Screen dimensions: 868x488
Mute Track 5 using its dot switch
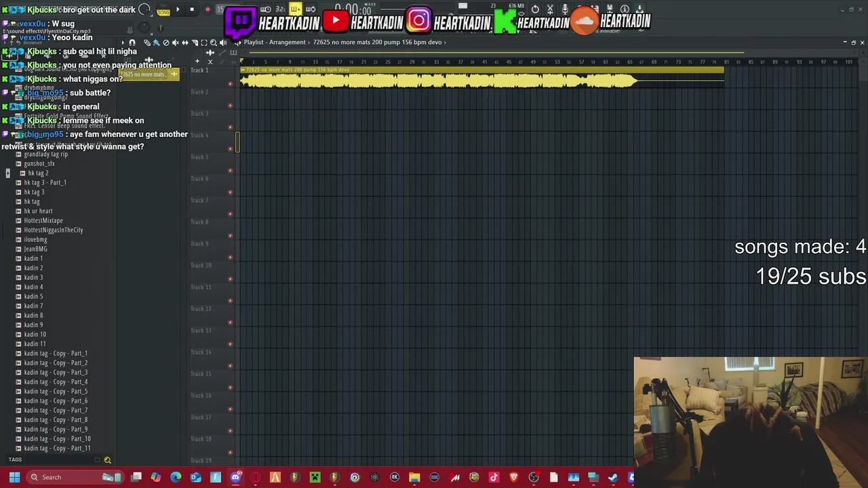231,170
